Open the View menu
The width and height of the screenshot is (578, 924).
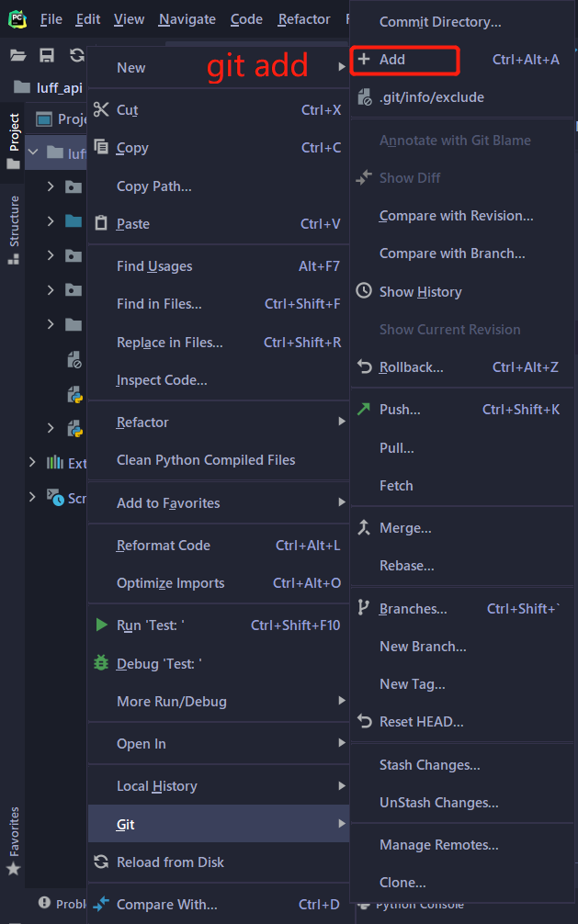click(130, 19)
